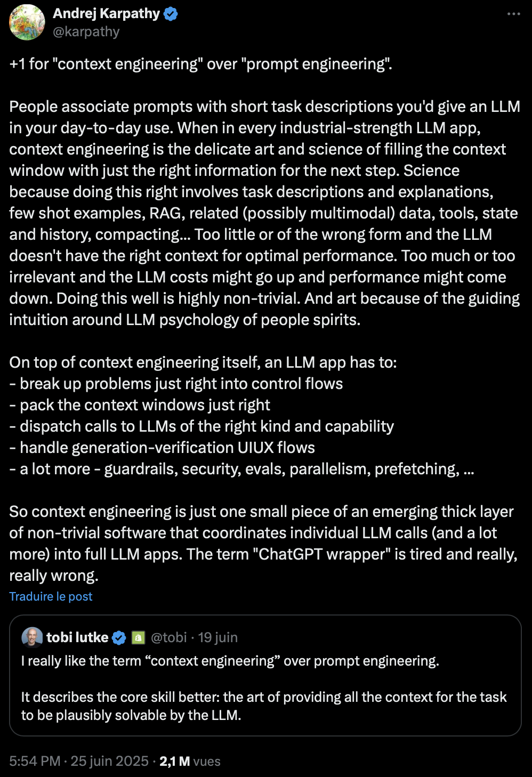This screenshot has width=532, height=777.
Task: Open the three-dot more options menu
Action: tap(513, 14)
